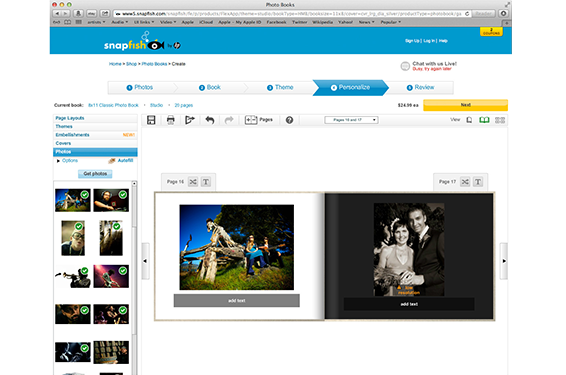Click add text box under Page 17 photo
The height and width of the screenshot is (375, 566).
pyautogui.click(x=409, y=304)
